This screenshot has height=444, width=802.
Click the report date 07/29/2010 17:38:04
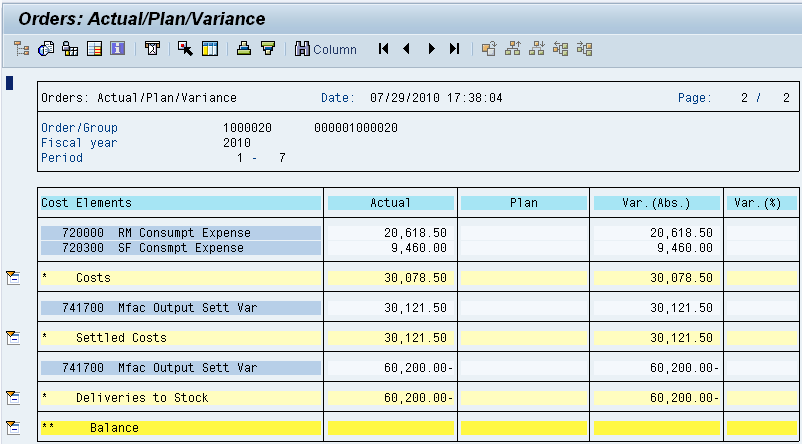436,98
